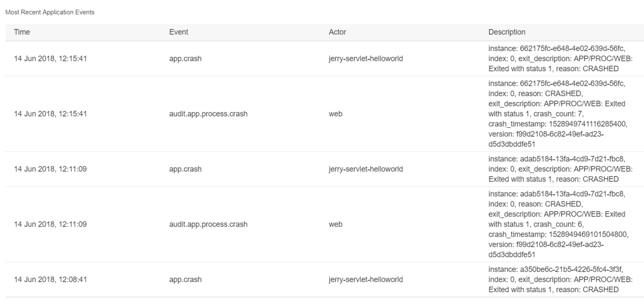Click the description with crash_count 7
Viewport: 644px width, 301px height.
pos(556,114)
